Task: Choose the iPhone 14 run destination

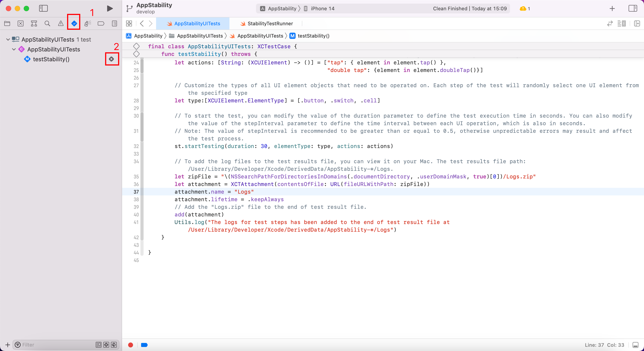Action: pyautogui.click(x=319, y=8)
